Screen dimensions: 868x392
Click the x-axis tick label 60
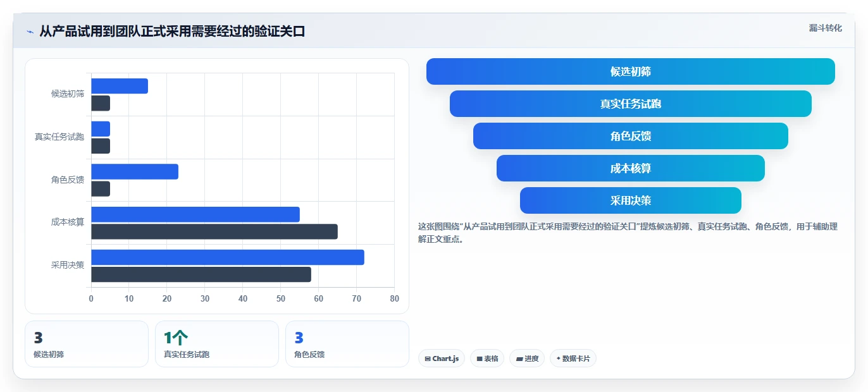(x=319, y=298)
